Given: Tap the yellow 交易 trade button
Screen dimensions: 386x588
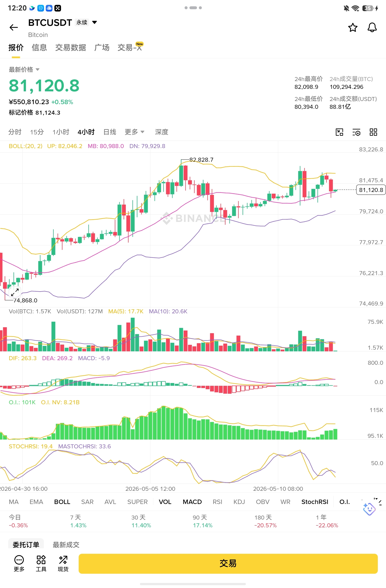Looking at the screenshot, I should click(228, 564).
